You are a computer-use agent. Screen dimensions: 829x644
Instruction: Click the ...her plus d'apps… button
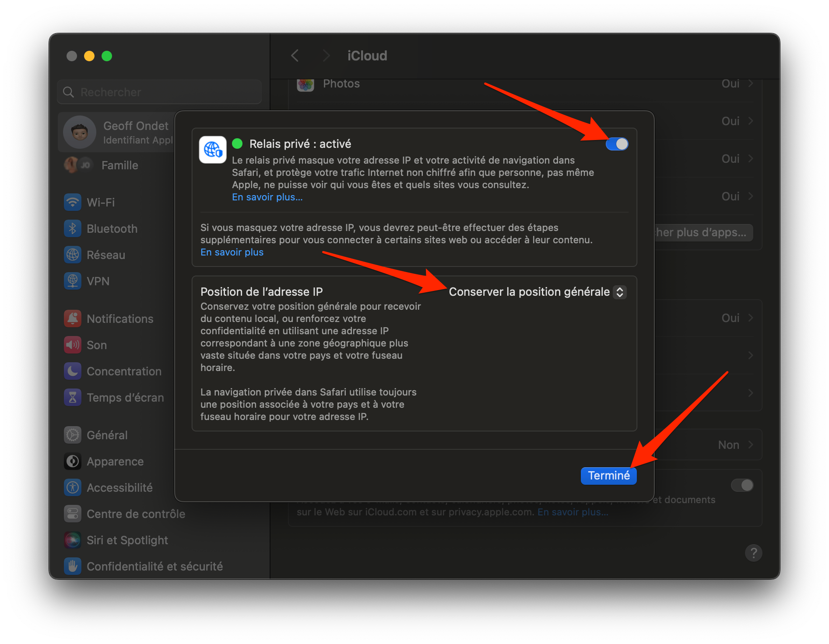[x=703, y=232]
